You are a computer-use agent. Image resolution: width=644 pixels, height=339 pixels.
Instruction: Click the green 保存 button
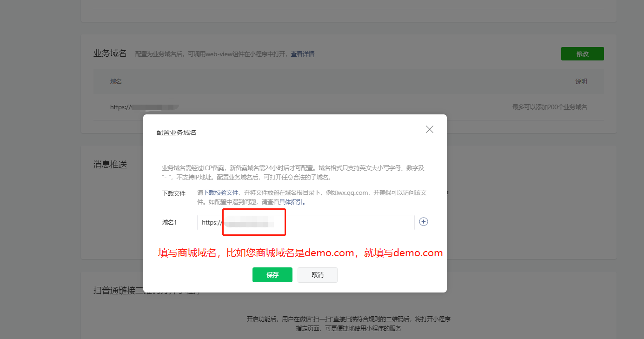point(272,275)
